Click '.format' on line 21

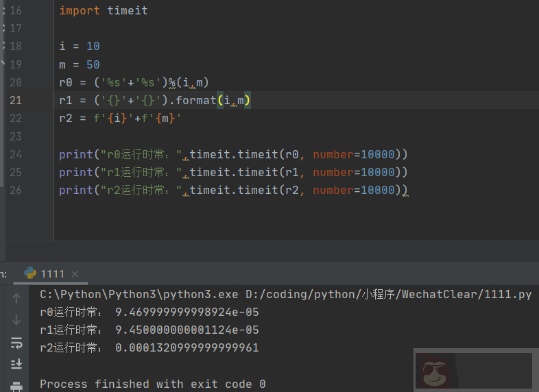[193, 100]
